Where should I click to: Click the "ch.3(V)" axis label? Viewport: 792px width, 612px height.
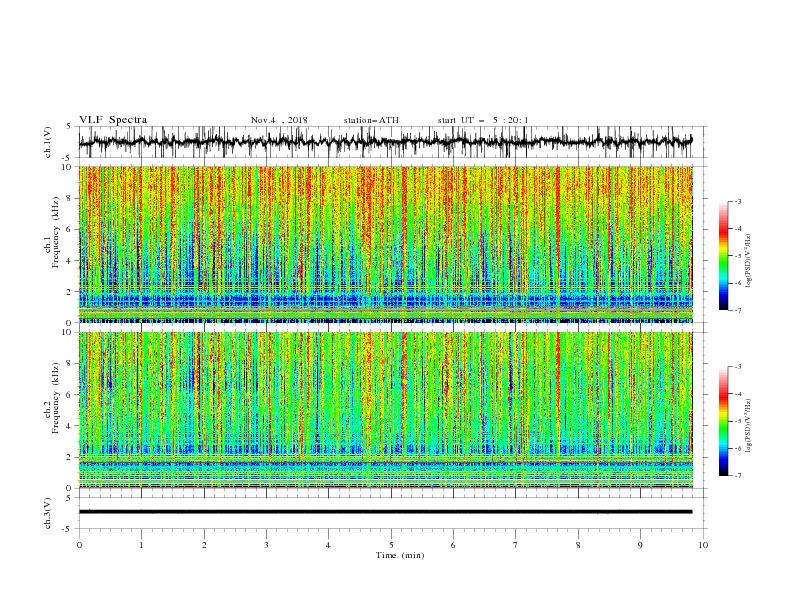[x=48, y=513]
